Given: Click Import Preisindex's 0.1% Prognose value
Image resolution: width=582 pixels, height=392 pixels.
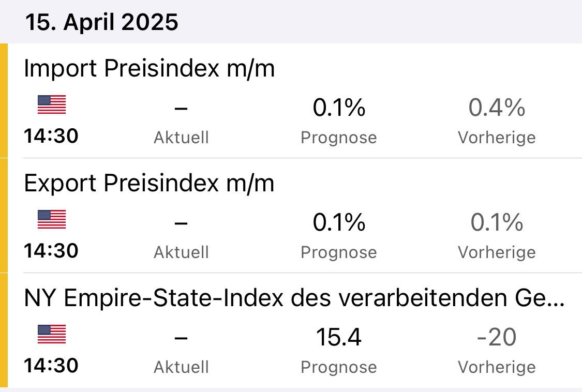Looking at the screenshot, I should [339, 108].
